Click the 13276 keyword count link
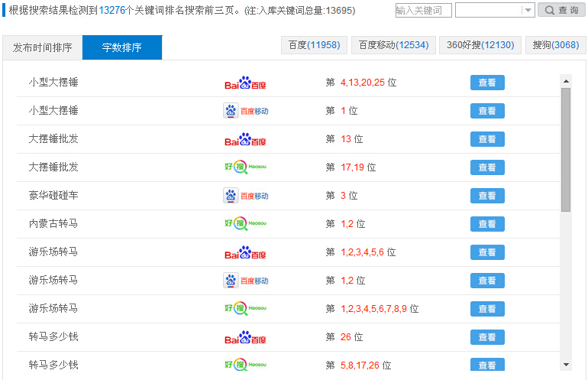Viewport: 588px width, 380px height. [111, 10]
